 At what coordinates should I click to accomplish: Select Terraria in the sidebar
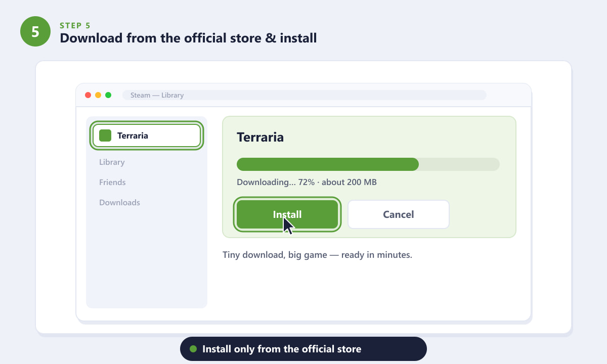coord(147,135)
